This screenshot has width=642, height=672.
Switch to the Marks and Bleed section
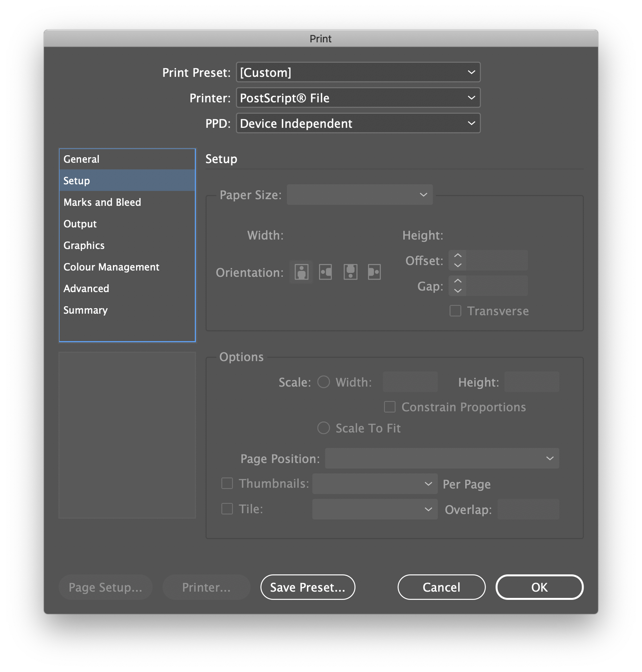pos(102,202)
